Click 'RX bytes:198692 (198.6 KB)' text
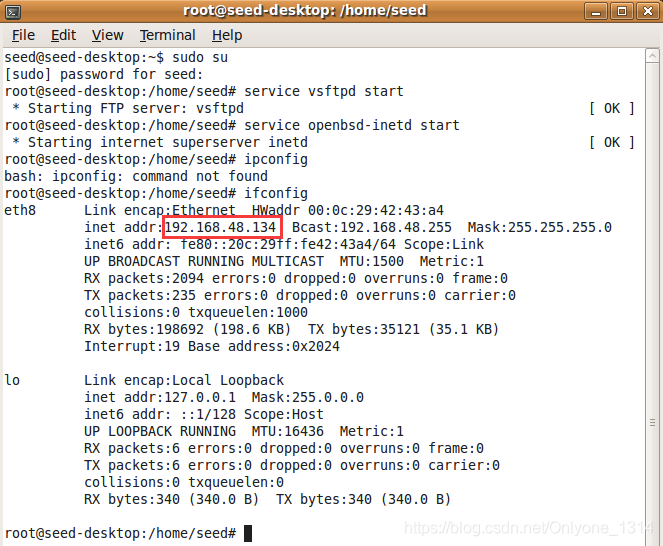Image resolution: width=663 pixels, height=546 pixels. pyautogui.click(x=188, y=329)
